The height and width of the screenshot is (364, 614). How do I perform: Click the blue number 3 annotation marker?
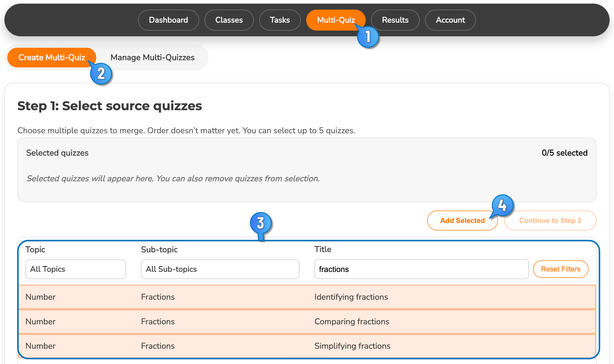(261, 223)
